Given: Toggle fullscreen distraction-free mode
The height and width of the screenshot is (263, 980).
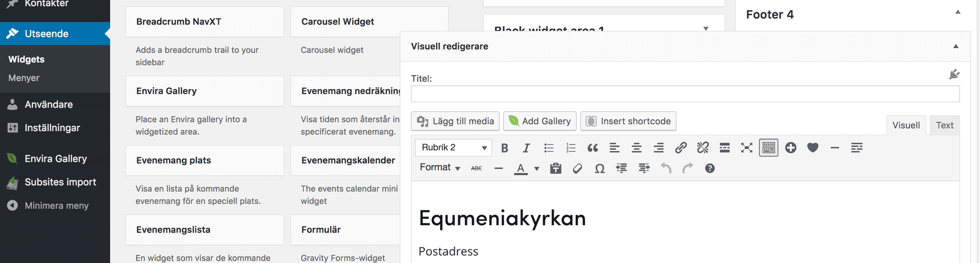Looking at the screenshot, I should point(746,148).
